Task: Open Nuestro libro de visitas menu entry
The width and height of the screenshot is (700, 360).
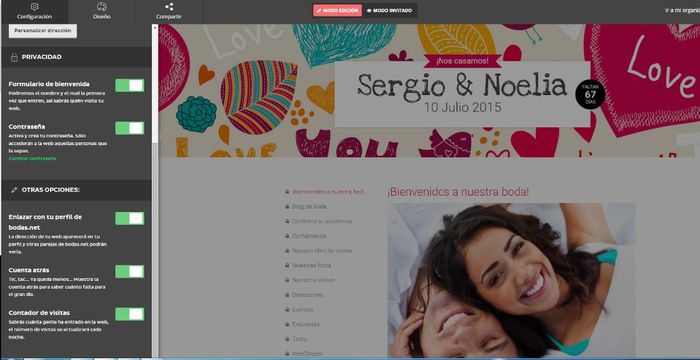Action: click(322, 251)
